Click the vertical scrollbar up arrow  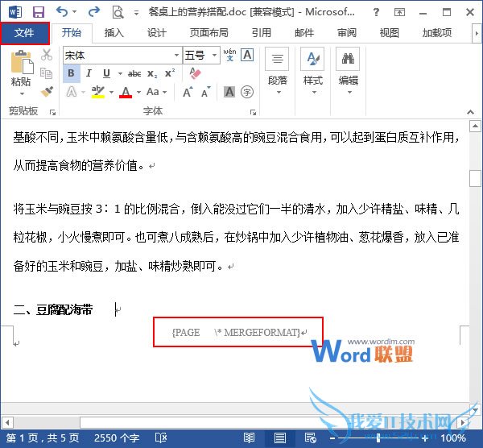point(475,126)
